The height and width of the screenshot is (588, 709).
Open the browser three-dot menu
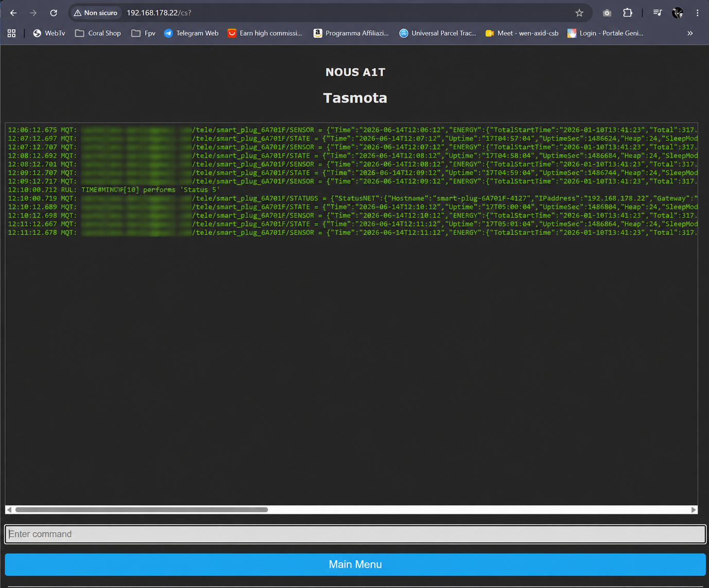[x=698, y=13]
